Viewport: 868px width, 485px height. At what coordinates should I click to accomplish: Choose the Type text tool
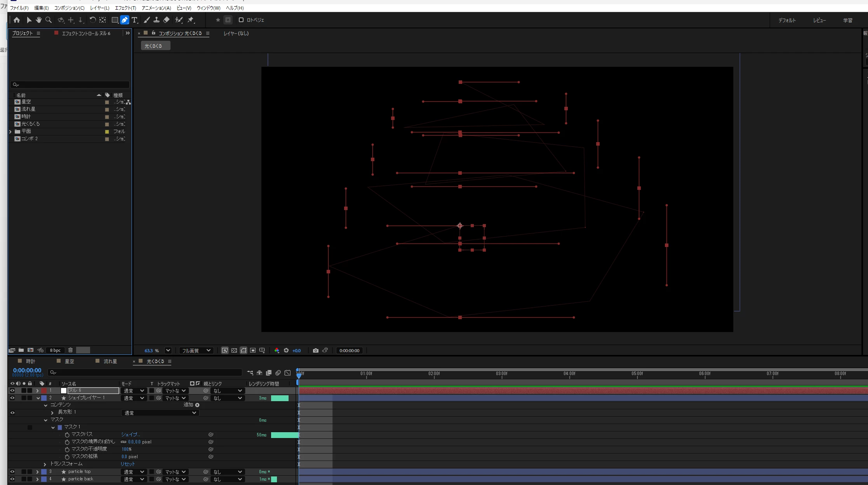pyautogui.click(x=134, y=20)
